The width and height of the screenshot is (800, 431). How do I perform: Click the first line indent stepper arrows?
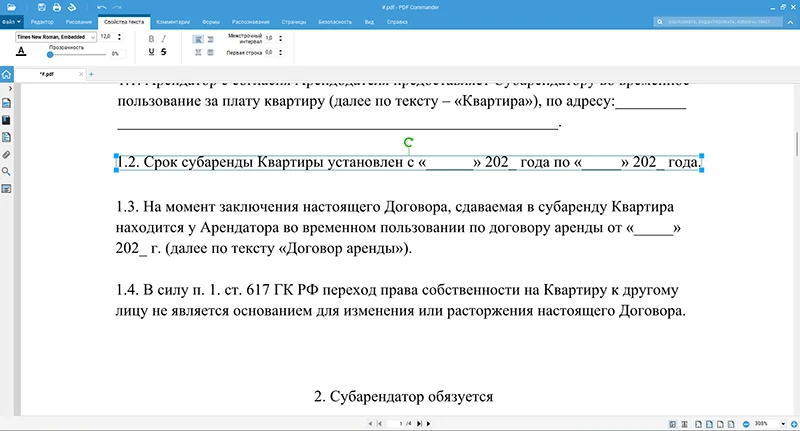click(281, 52)
